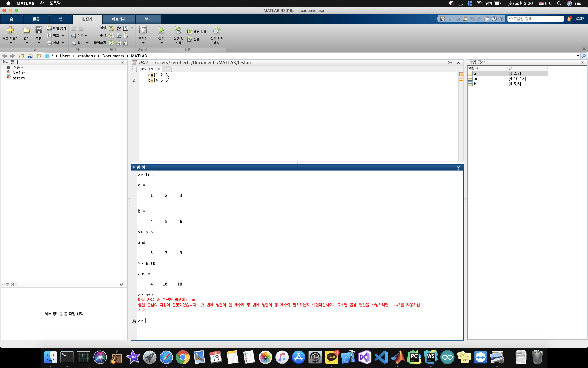Collapse the 세부 정보 panel
Viewport: 588px width, 368px height.
pos(121,284)
